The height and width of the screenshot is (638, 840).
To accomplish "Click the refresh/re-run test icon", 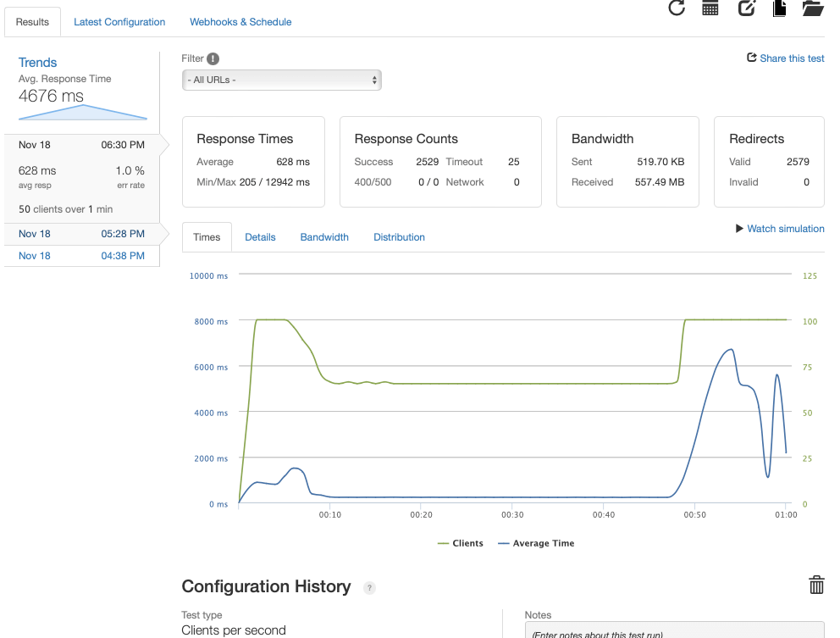I will pos(676,8).
